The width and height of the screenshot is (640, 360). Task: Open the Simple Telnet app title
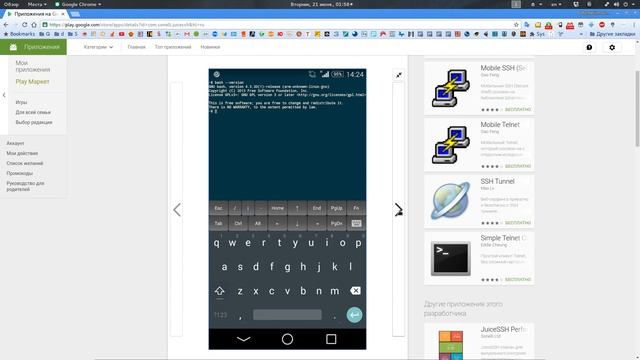click(503, 238)
